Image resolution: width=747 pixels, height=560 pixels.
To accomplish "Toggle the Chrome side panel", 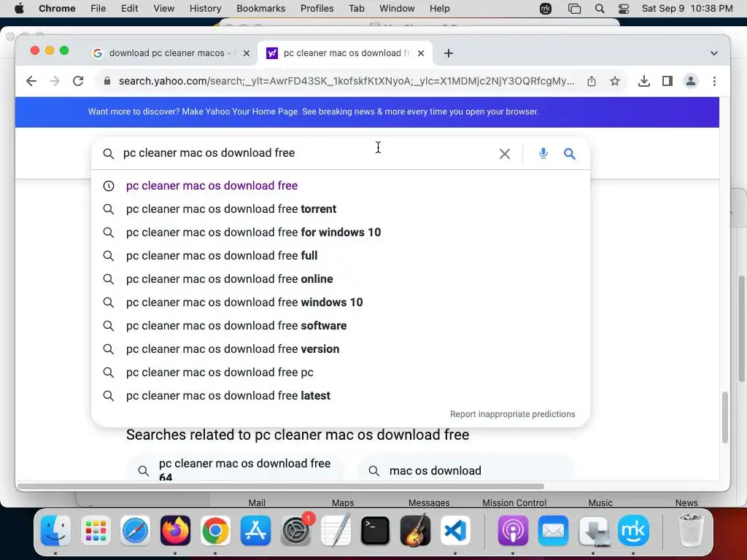I will coord(667,81).
